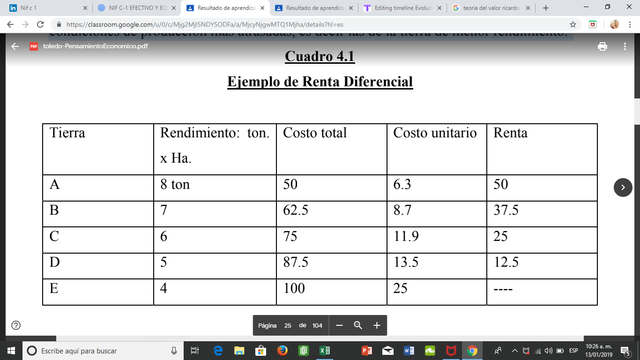
Task: Open Microsoft Store from the taskbar
Action: 260,351
